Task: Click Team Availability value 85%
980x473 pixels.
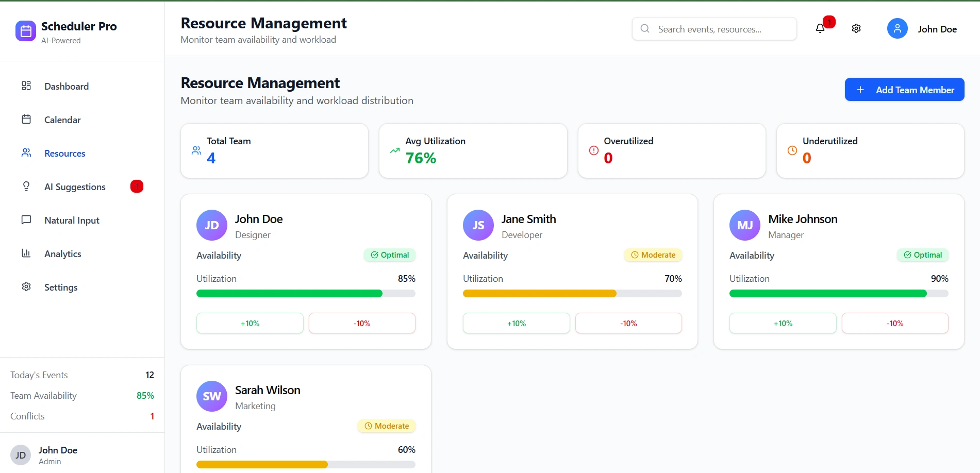Action: pos(145,396)
